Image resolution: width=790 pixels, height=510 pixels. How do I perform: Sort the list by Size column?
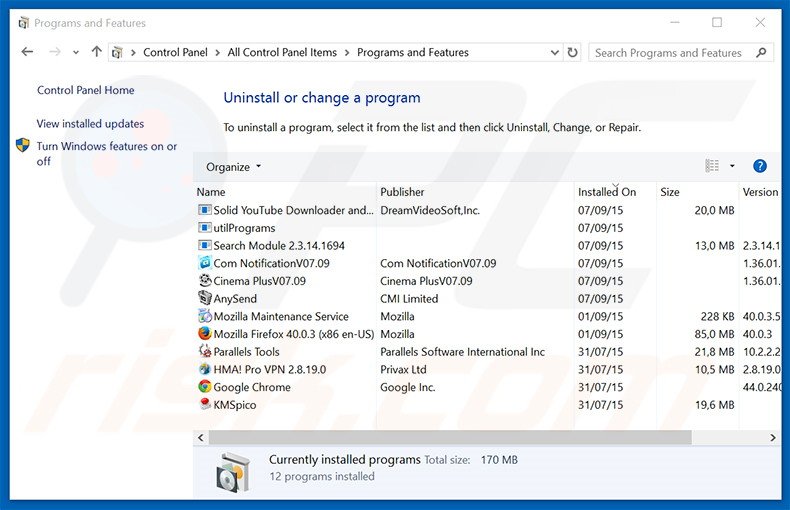[x=697, y=192]
